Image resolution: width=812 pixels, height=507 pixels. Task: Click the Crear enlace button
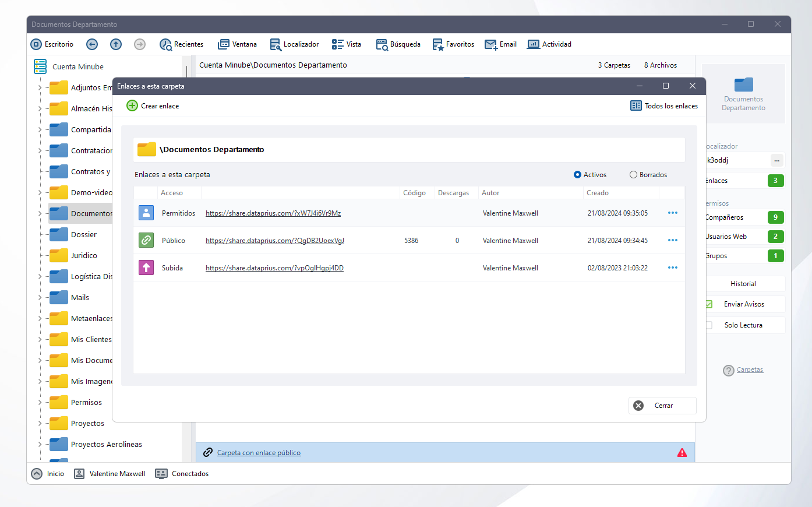click(153, 106)
